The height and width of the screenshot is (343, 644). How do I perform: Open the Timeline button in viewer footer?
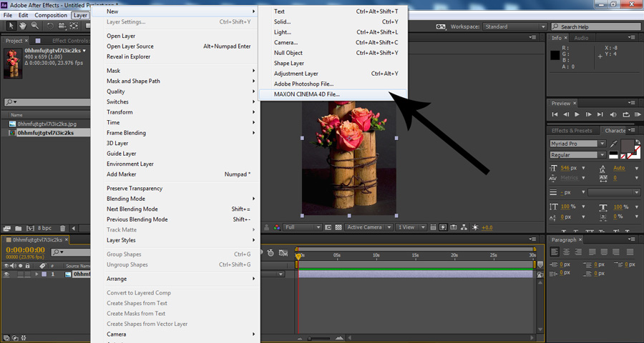coord(454,227)
